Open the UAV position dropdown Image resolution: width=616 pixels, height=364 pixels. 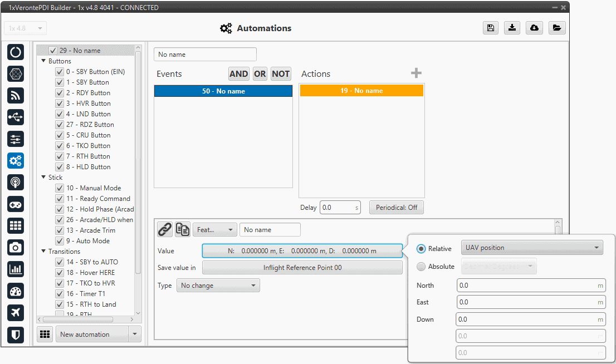531,248
